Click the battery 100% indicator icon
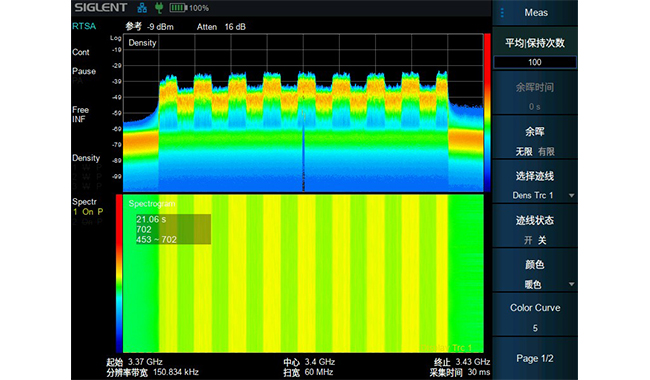Screen dimensions: 650x380 tap(178, 7)
